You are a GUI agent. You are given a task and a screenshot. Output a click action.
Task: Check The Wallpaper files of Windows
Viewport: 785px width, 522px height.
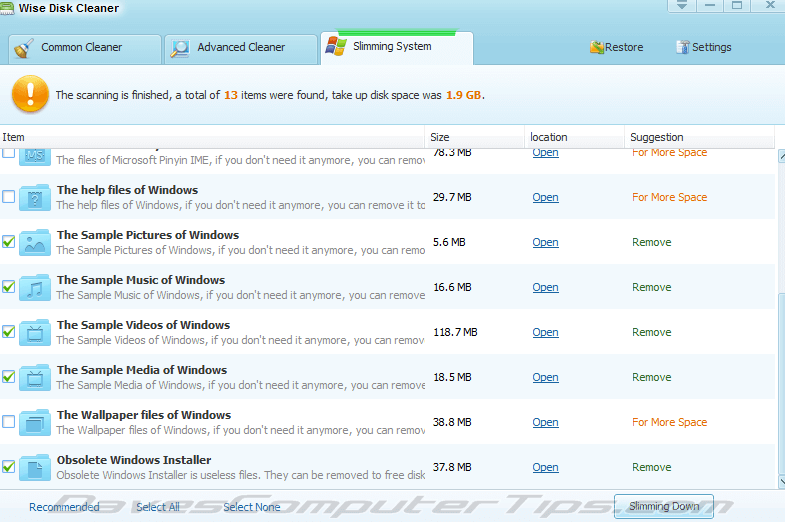(9, 421)
